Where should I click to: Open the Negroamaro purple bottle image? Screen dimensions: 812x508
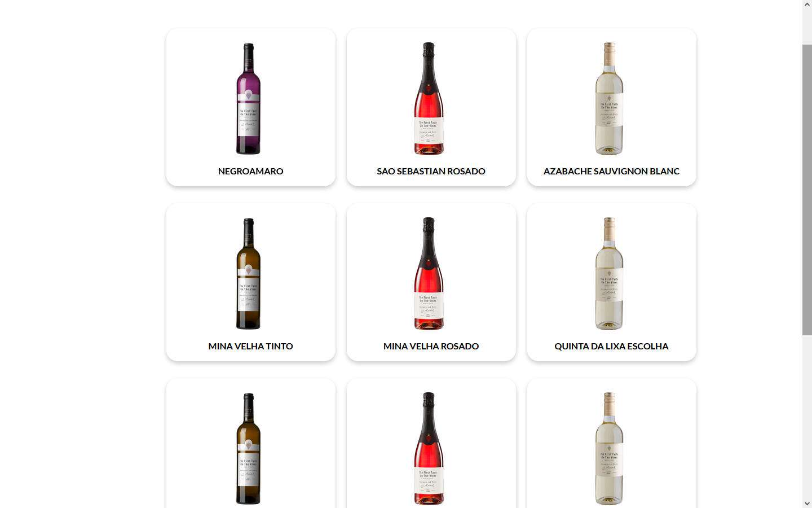(x=248, y=99)
